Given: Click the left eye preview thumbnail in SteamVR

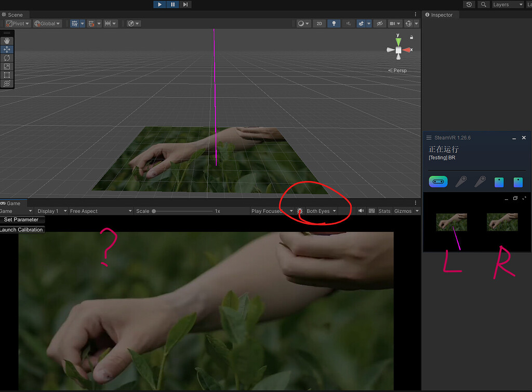Looking at the screenshot, I should [x=451, y=222].
